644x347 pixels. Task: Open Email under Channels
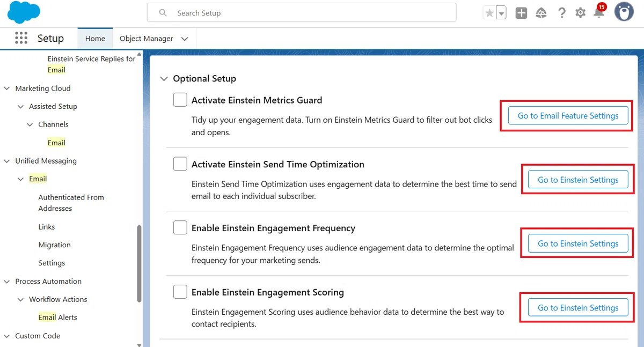click(x=56, y=143)
